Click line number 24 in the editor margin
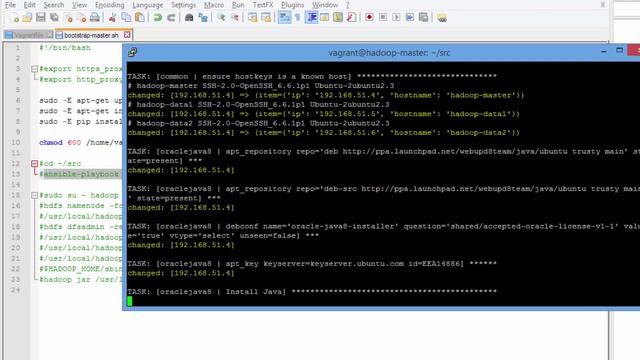This screenshot has width=640, height=360. coord(16,290)
